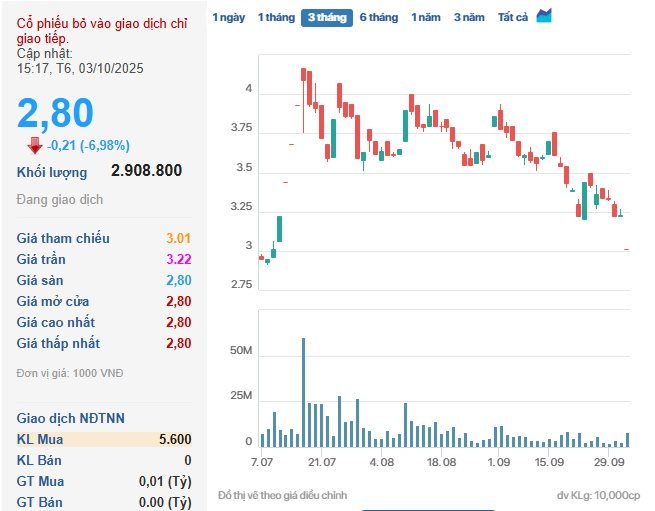Click the Giao dịch NĐTNN heading
655x511 pixels.
pyautogui.click(x=71, y=417)
